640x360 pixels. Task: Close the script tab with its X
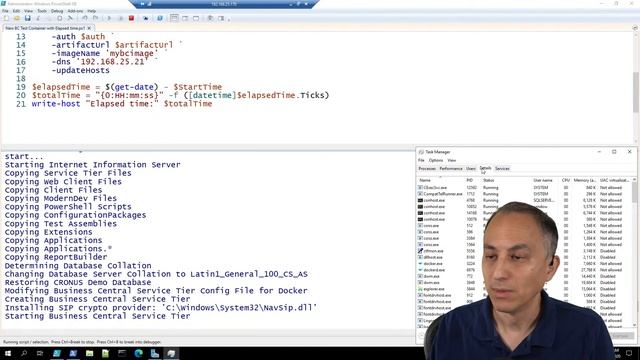89,28
